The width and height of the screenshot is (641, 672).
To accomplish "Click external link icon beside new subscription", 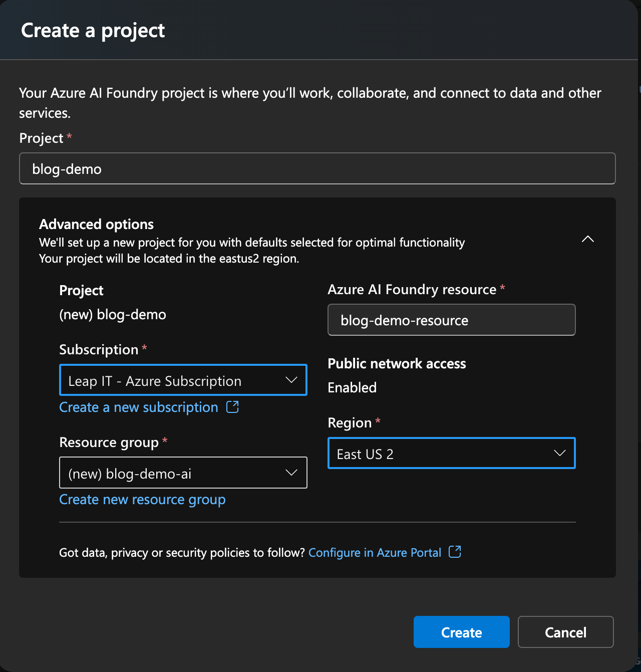I will pos(233,406).
